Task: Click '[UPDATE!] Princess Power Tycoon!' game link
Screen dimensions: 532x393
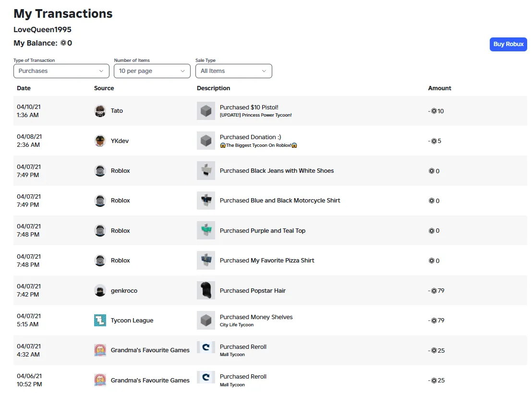Action: click(x=256, y=115)
